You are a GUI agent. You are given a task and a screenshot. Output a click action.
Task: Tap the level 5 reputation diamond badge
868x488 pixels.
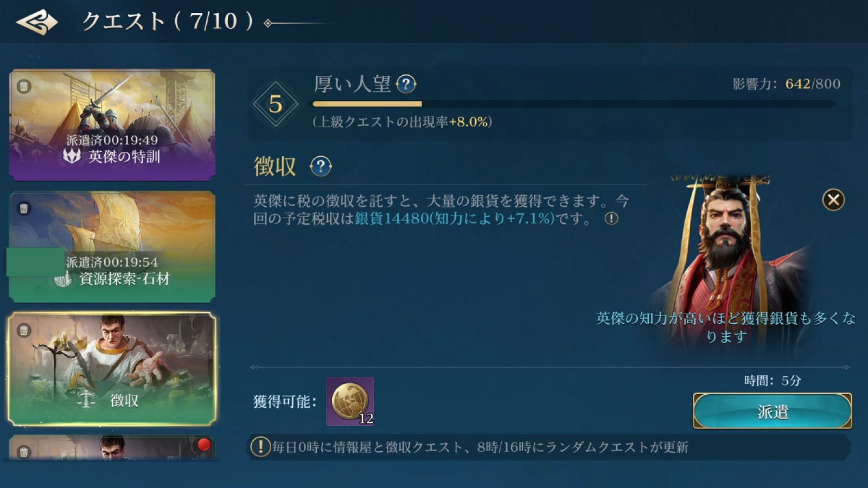click(276, 104)
